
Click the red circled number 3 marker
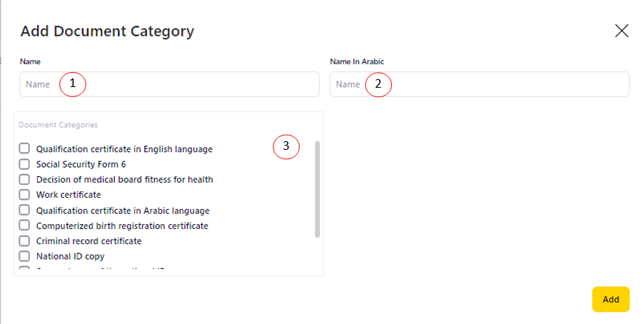[286, 147]
